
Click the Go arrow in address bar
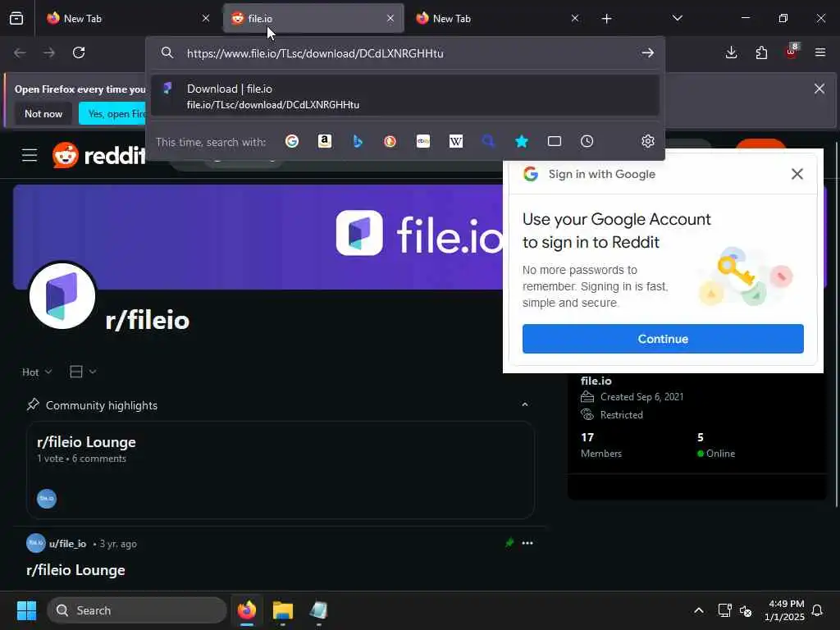click(x=648, y=53)
